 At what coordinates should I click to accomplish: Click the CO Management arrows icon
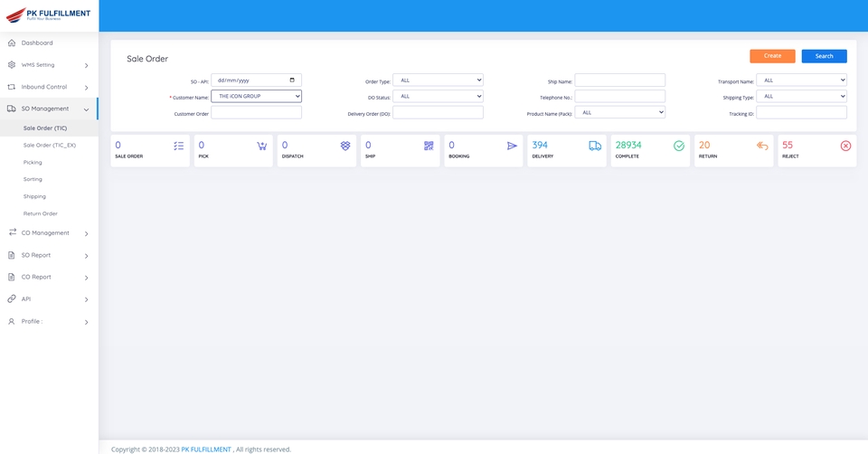(x=12, y=232)
